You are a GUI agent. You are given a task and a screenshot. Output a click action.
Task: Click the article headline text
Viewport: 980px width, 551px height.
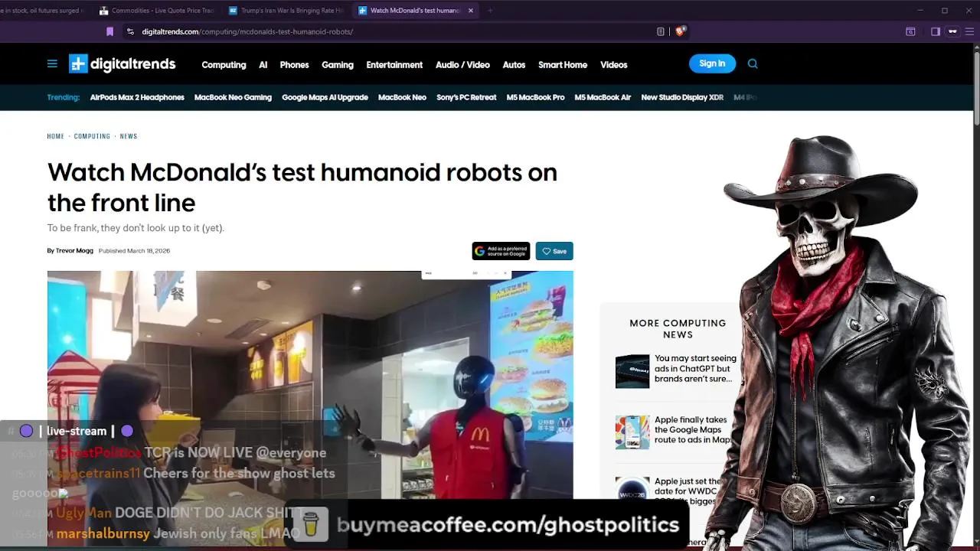tap(302, 187)
